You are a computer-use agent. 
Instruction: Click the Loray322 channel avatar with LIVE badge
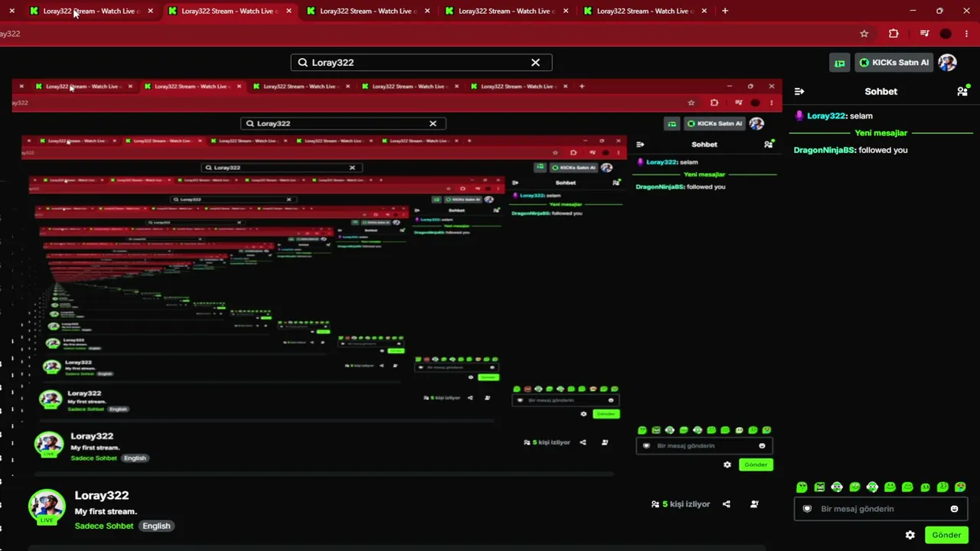(47, 507)
